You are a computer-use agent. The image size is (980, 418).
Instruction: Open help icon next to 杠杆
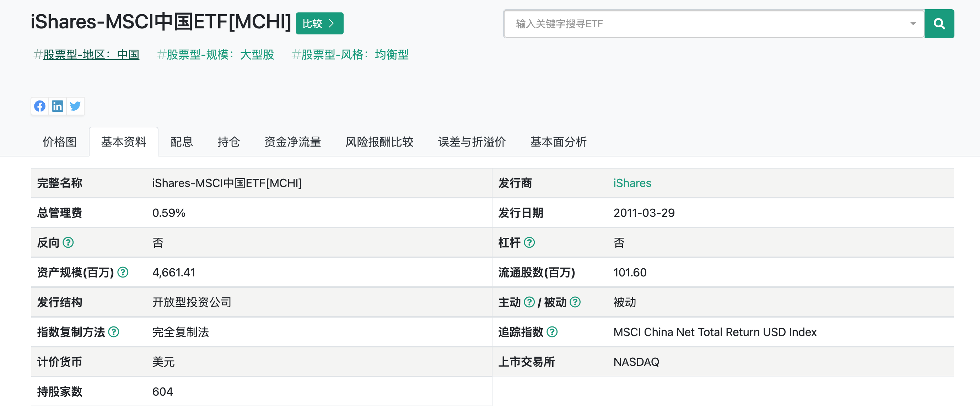tap(529, 242)
